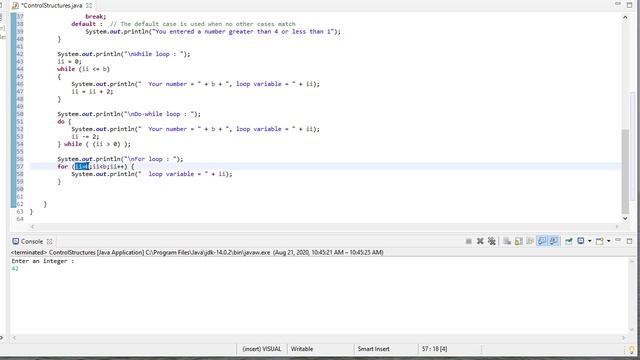Click the 'ii = 0;' line 43
640x360 pixels.
tap(69, 62)
